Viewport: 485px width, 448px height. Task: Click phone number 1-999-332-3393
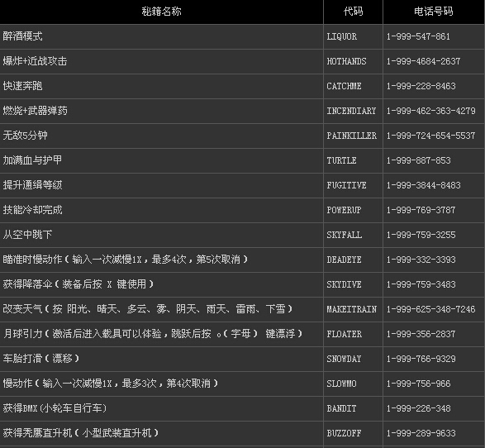coord(421,260)
